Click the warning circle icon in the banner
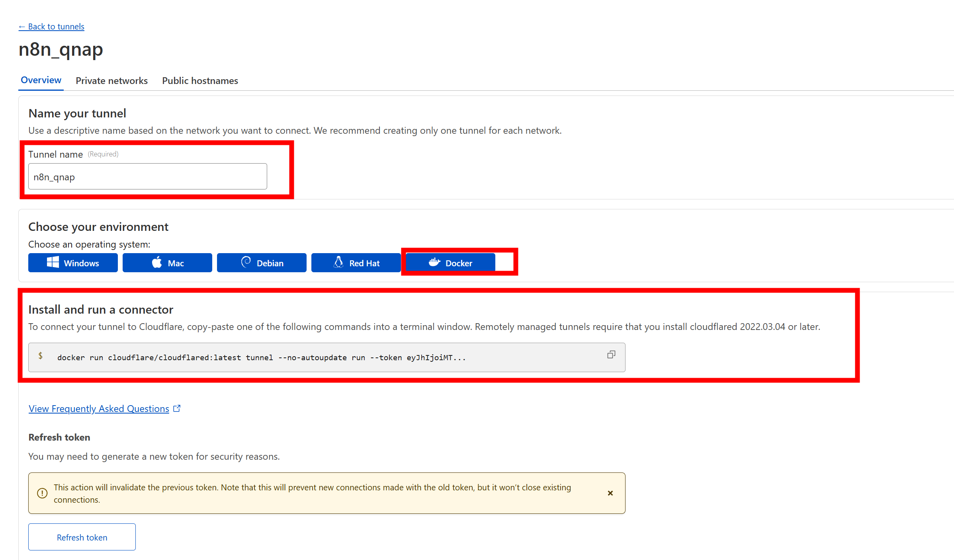954x560 pixels. click(42, 493)
